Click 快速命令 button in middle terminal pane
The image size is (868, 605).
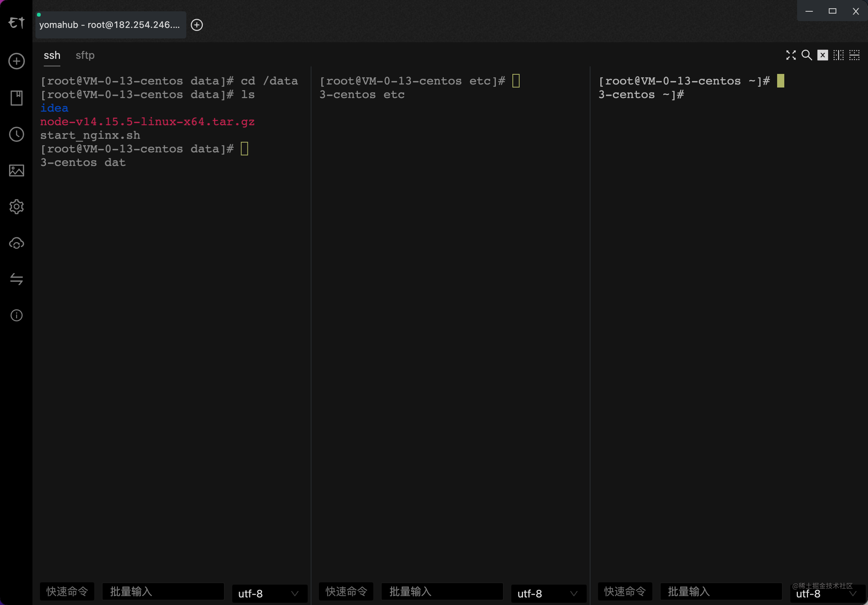(346, 591)
